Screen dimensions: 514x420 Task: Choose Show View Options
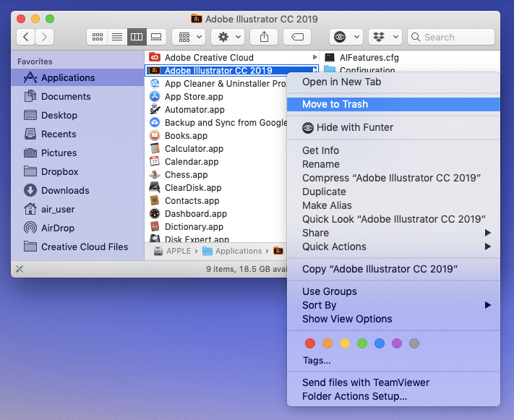[x=393, y=319]
